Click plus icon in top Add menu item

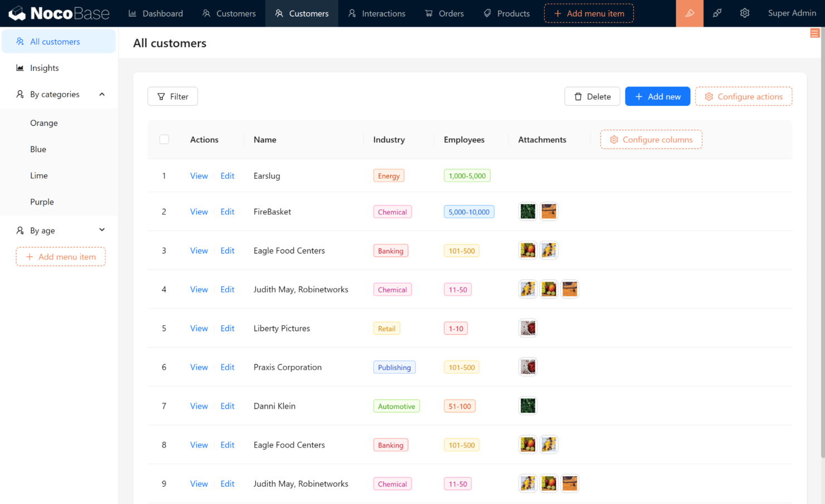click(557, 13)
